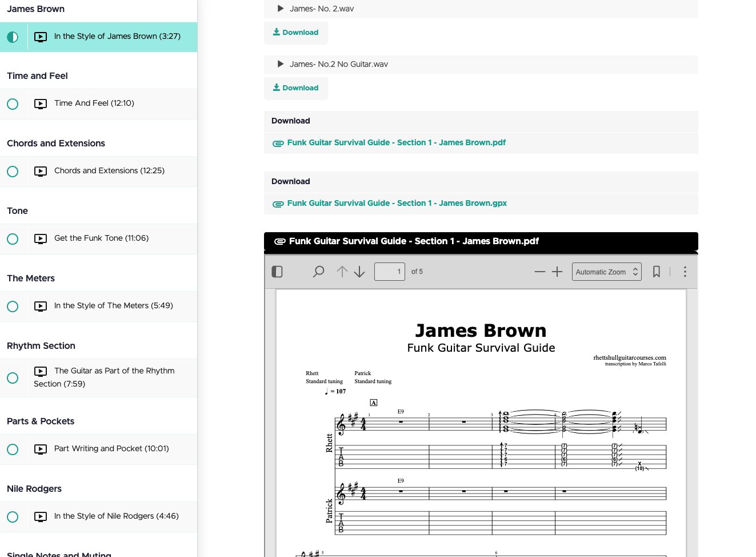This screenshot has width=756, height=557.
Task: Click the Parts & Pockets section heading
Action: pyautogui.click(x=41, y=421)
